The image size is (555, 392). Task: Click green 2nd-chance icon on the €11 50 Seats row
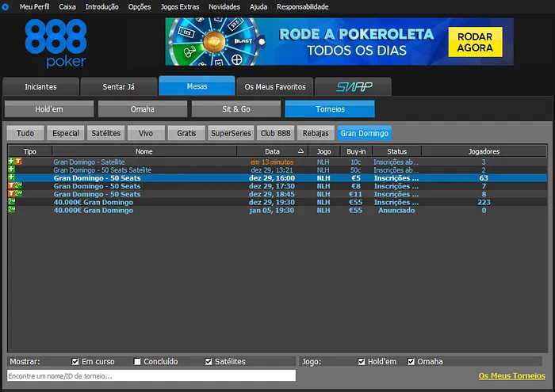coord(18,193)
